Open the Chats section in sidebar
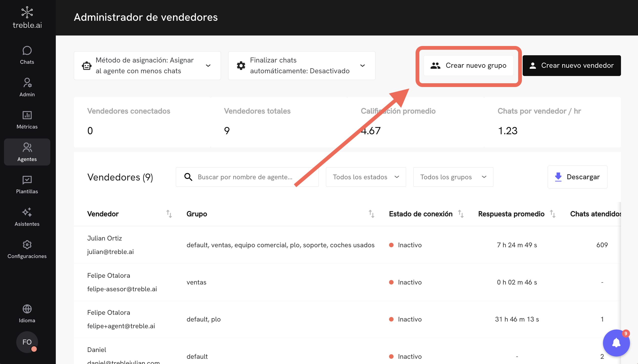 [27, 55]
